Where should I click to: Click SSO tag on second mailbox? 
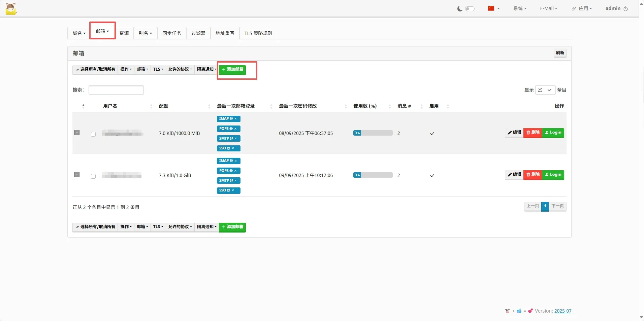pyautogui.click(x=224, y=190)
